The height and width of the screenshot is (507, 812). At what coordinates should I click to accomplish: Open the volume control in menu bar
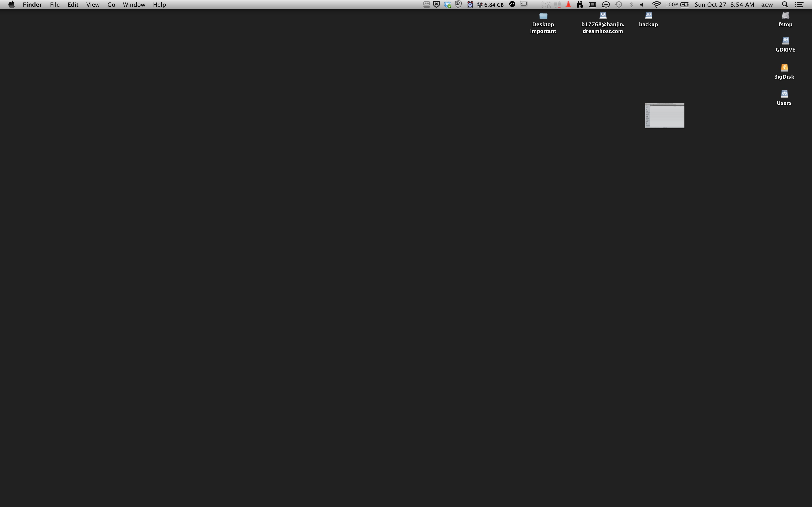pyautogui.click(x=642, y=4)
